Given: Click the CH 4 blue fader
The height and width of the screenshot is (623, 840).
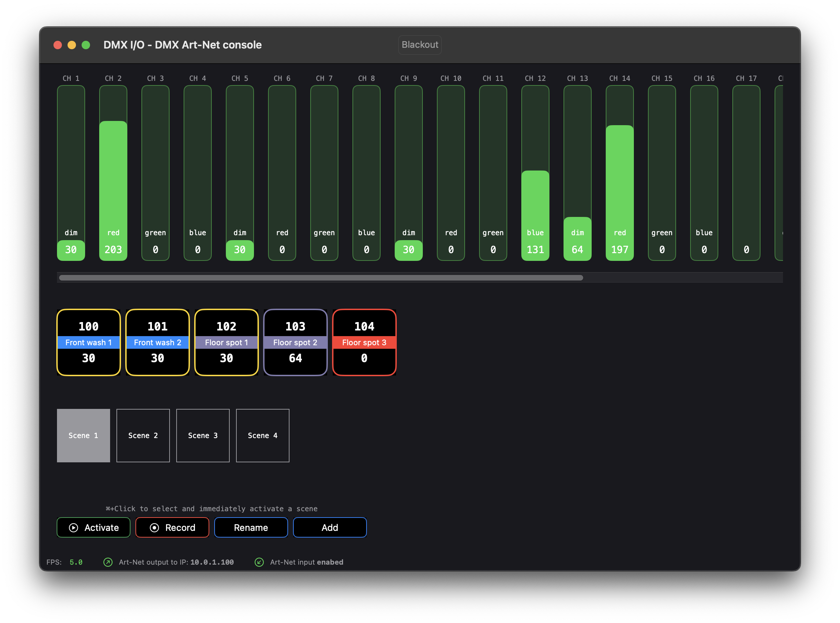Looking at the screenshot, I should [x=198, y=173].
